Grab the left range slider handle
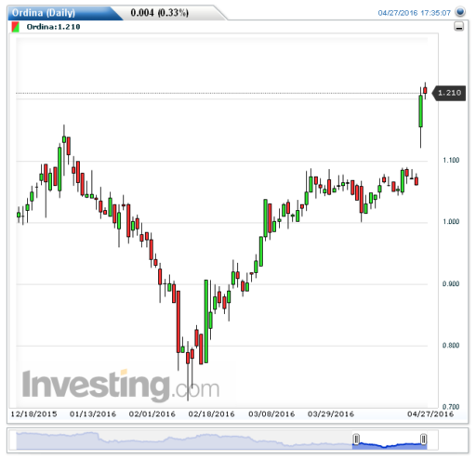This screenshot has height=459, width=476. tap(356, 439)
